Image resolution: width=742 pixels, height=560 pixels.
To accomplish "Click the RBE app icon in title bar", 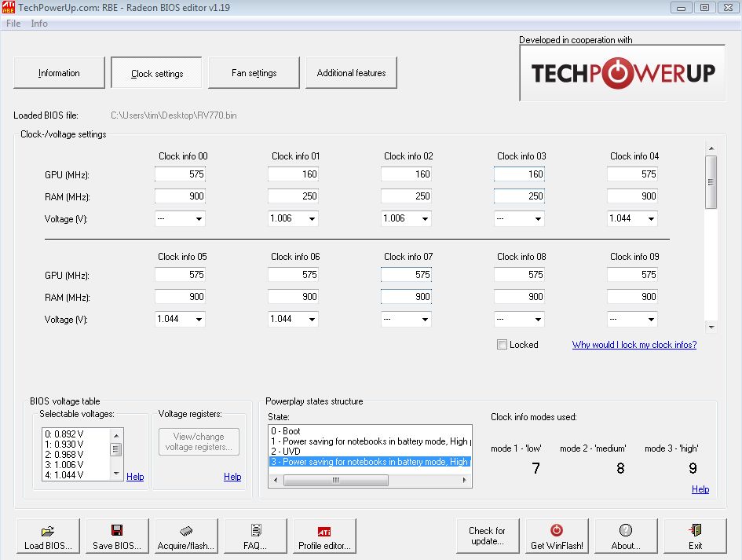I will point(8,7).
